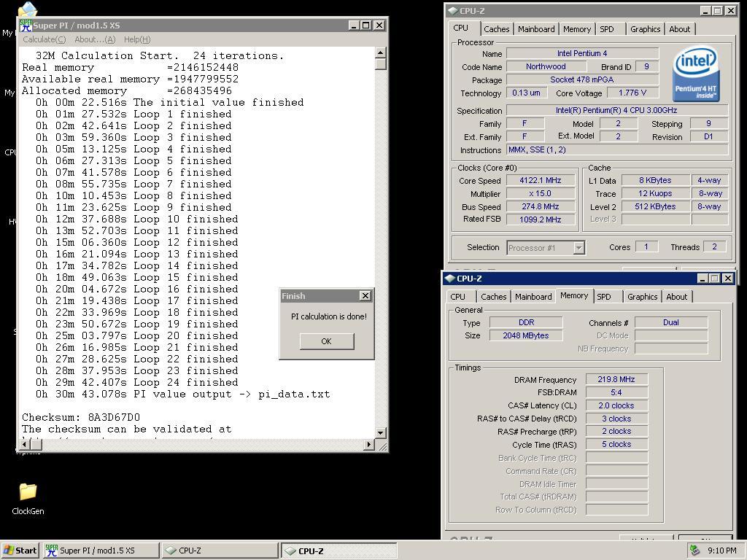Switch to Memory tab in upper CPU-Z
747x560 pixels.
[576, 29]
